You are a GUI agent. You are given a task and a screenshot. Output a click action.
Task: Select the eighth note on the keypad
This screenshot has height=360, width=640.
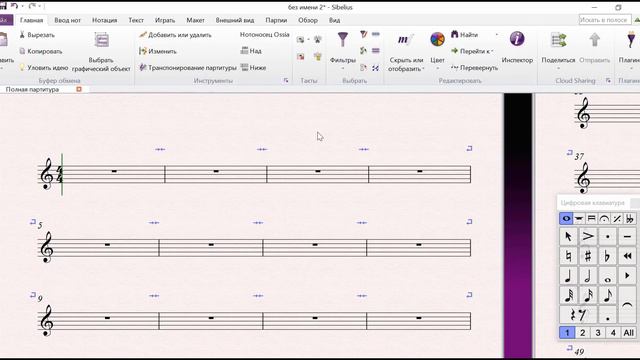[x=607, y=296]
